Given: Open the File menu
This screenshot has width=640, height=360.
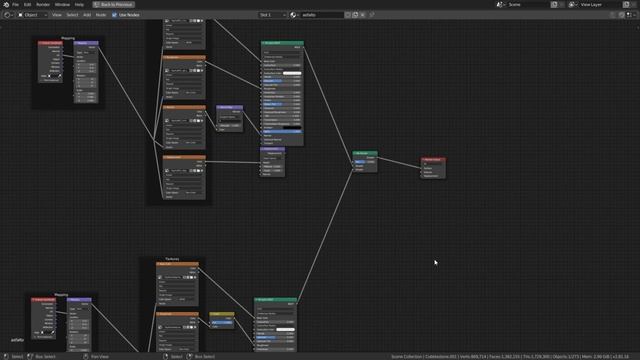Looking at the screenshot, I should click(x=15, y=4).
